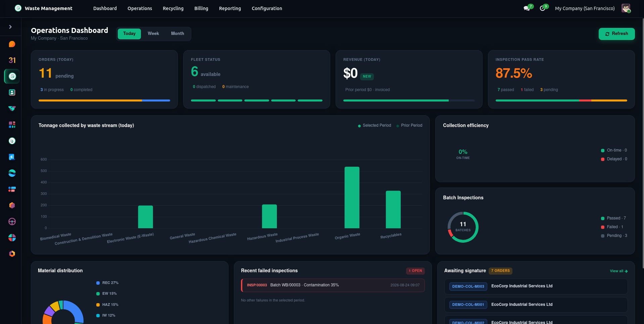Open the round green-and-white sidebar app icon
The height and width of the screenshot is (324, 644).
(x=12, y=141)
